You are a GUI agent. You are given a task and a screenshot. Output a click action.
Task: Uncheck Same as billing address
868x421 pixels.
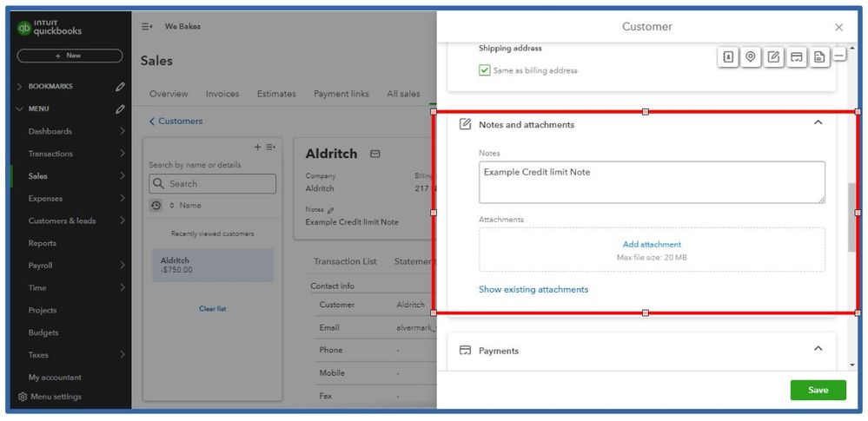pos(484,70)
